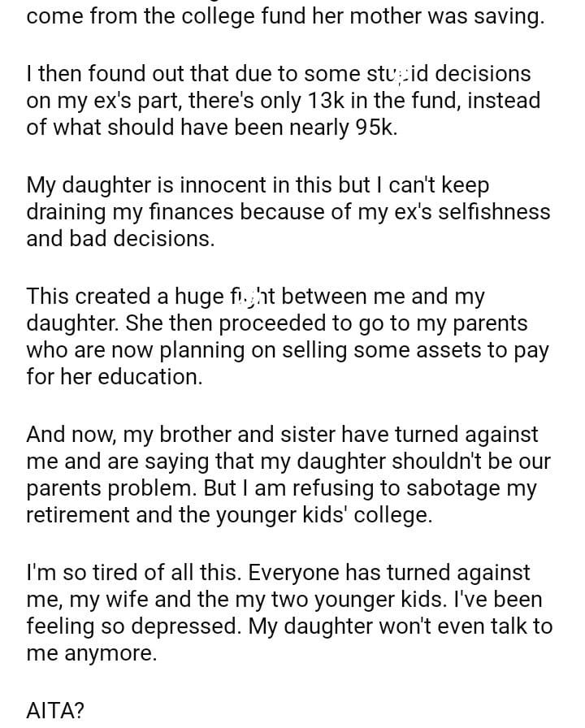Click the "AITA?" text at the bottom
This screenshot has height=728, width=585.
coord(55,711)
